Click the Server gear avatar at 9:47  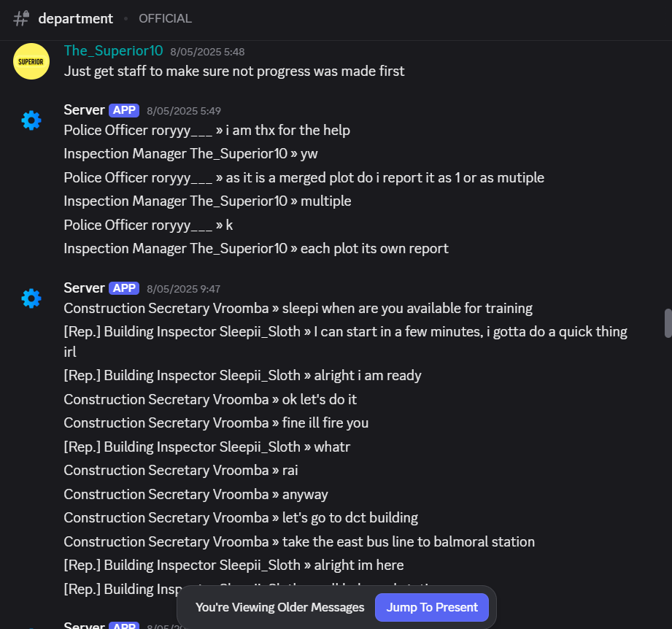[31, 298]
